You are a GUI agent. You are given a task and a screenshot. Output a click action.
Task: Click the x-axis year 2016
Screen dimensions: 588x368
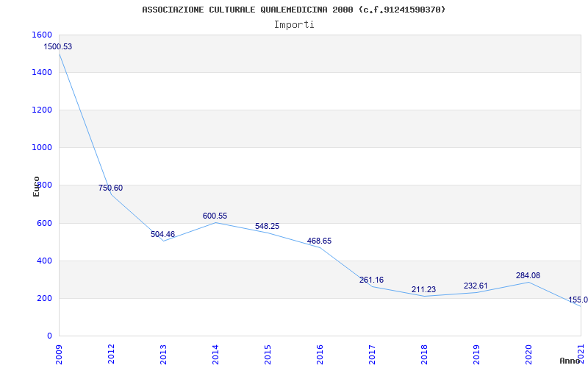pyautogui.click(x=320, y=355)
